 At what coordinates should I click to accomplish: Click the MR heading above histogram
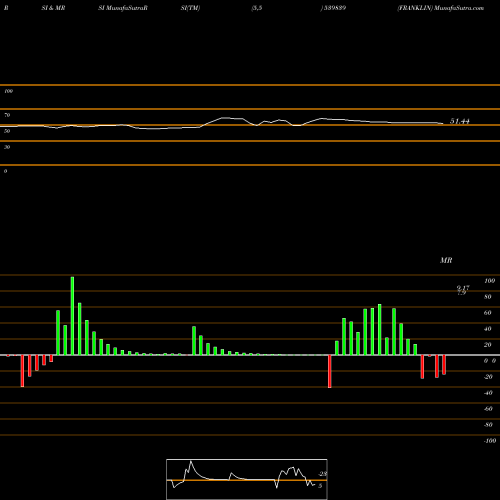point(446,260)
